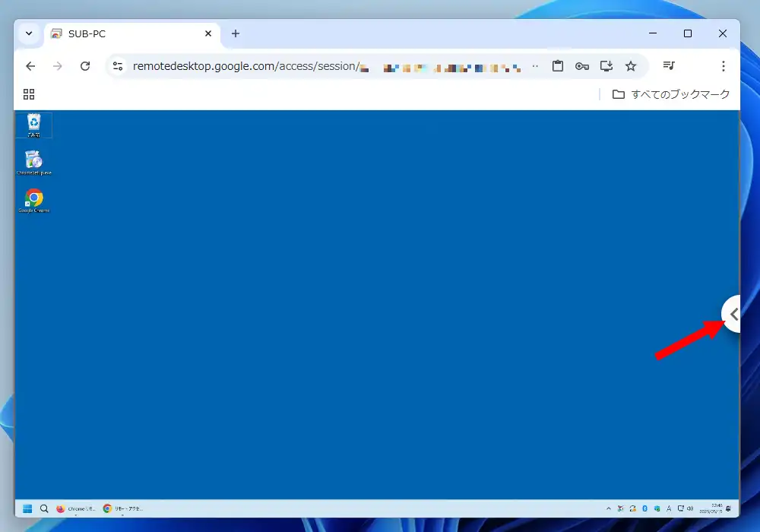Open the remote Windows Start menu
760x532 pixels.
tap(27, 508)
